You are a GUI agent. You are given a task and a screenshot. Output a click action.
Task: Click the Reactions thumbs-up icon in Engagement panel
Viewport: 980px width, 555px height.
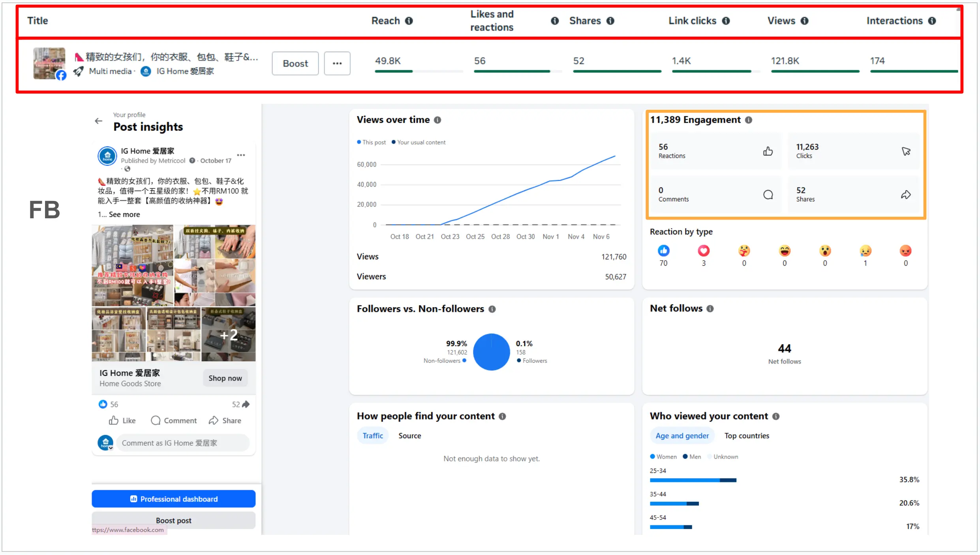pyautogui.click(x=768, y=151)
